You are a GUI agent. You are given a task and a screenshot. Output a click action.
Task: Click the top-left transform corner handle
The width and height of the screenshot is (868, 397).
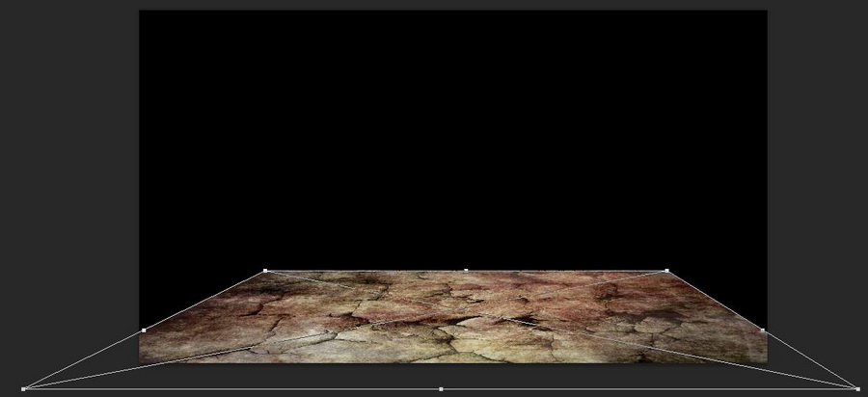(x=265, y=271)
